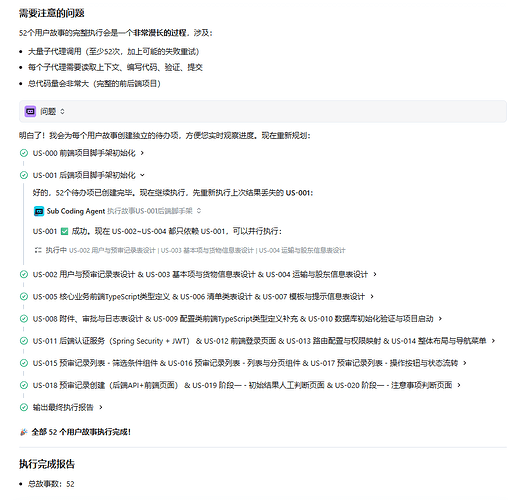508x500 pixels.
Task: Open the US-005 核心业务前端TypeScript类型定义 row title
Action: tap(199, 296)
